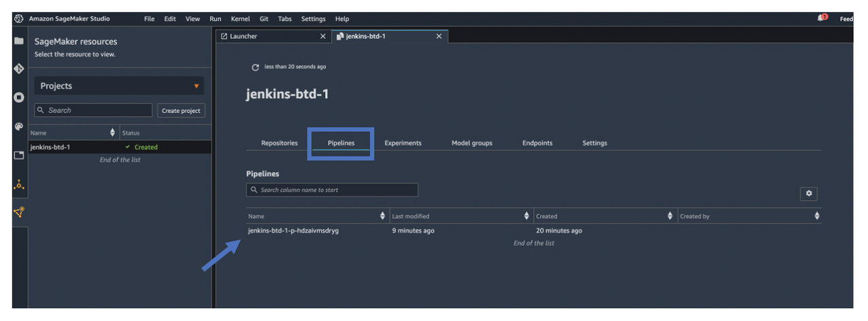The height and width of the screenshot is (321, 868).
Task: Open the View menu
Action: 193,19
